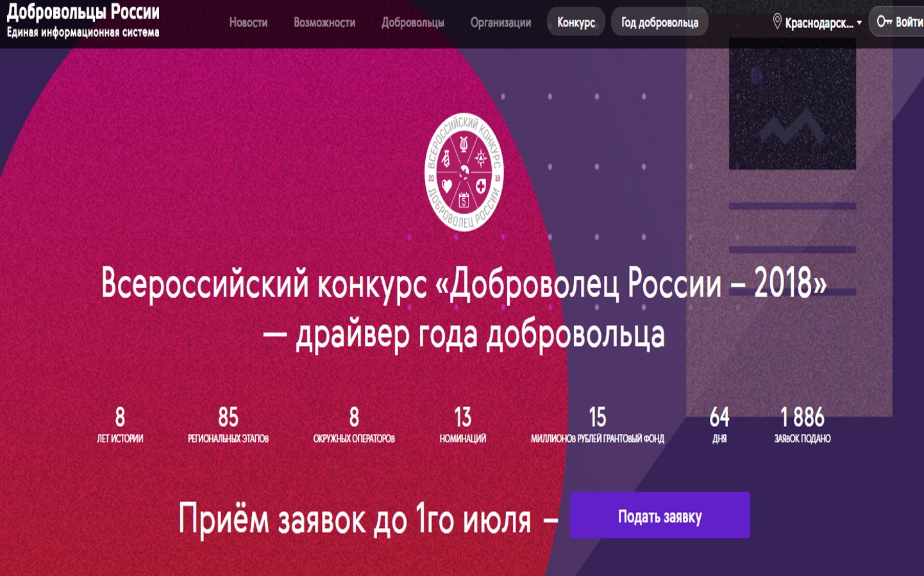
Task: Open the Организации menu item
Action: point(501,22)
